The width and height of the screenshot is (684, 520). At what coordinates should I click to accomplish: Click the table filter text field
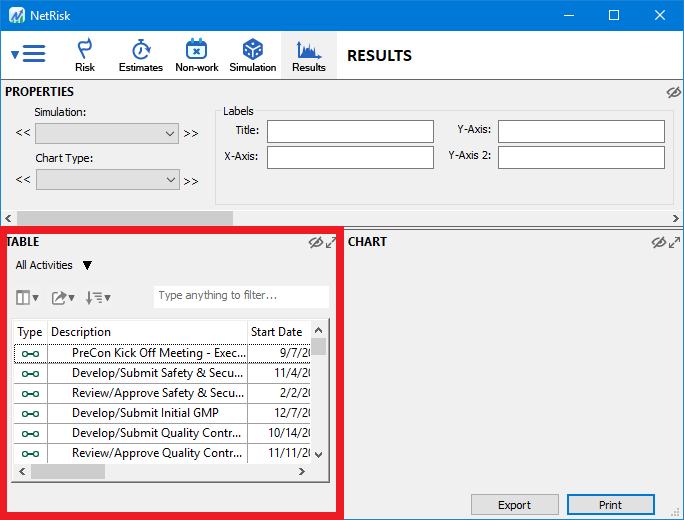240,296
